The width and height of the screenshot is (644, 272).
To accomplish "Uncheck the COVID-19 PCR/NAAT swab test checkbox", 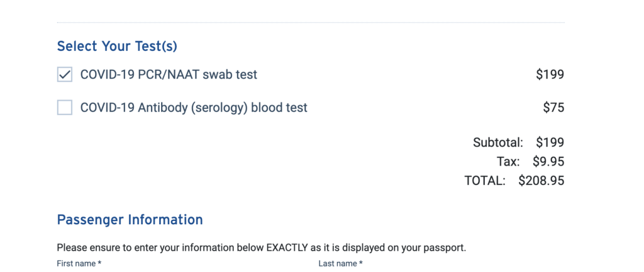I will tap(65, 75).
